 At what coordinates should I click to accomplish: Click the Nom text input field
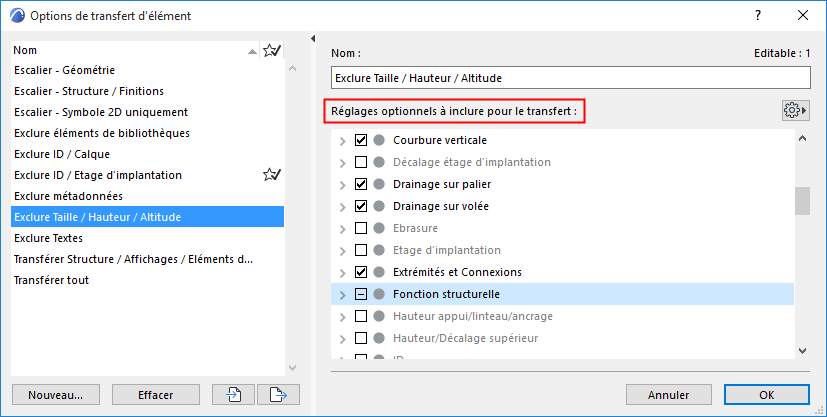tap(570, 77)
